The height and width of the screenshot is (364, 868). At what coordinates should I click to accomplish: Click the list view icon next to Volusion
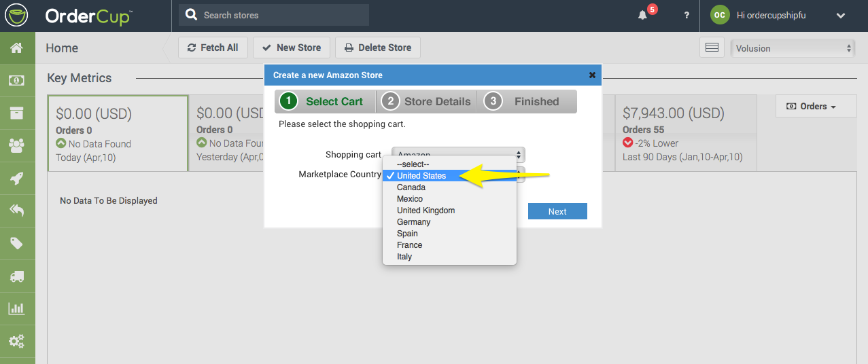coord(712,48)
